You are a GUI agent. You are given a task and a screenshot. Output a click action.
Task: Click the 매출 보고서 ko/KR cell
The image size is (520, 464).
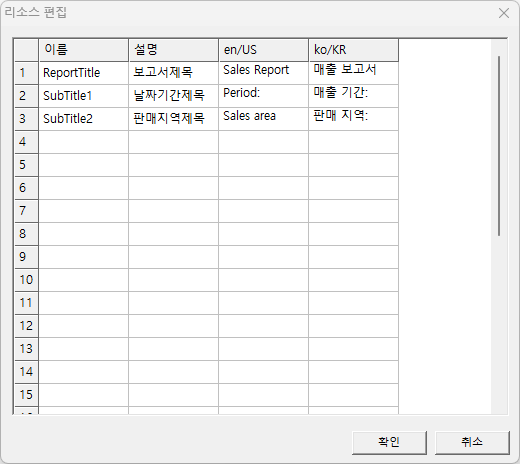point(354,73)
